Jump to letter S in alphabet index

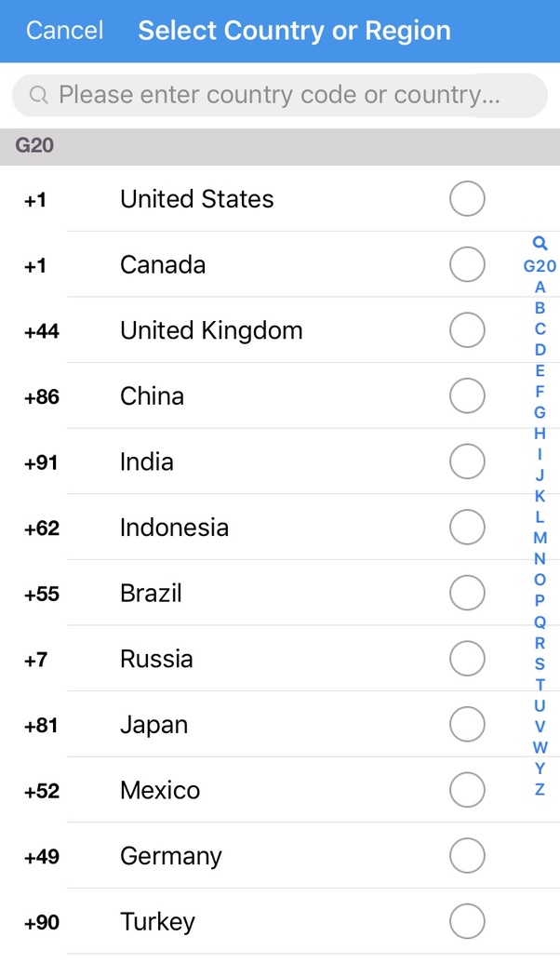click(540, 663)
